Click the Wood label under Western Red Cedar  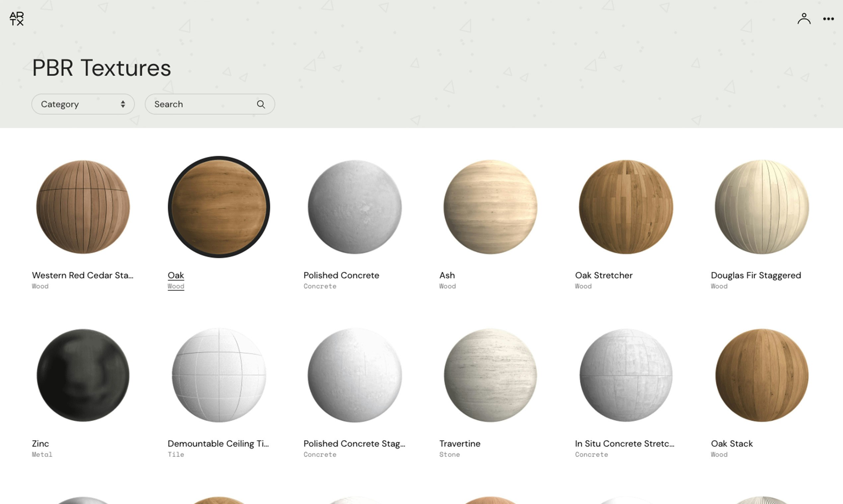(40, 286)
